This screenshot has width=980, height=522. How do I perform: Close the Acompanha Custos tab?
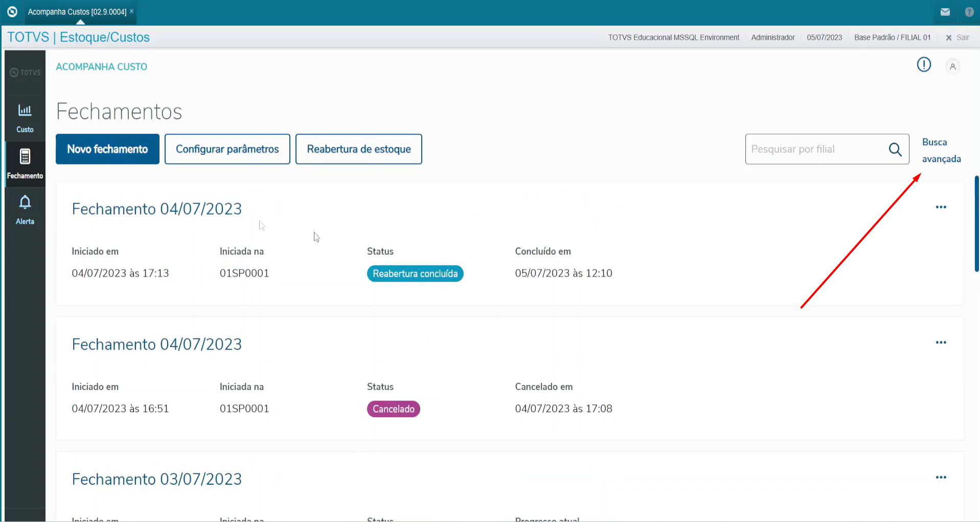[131, 11]
